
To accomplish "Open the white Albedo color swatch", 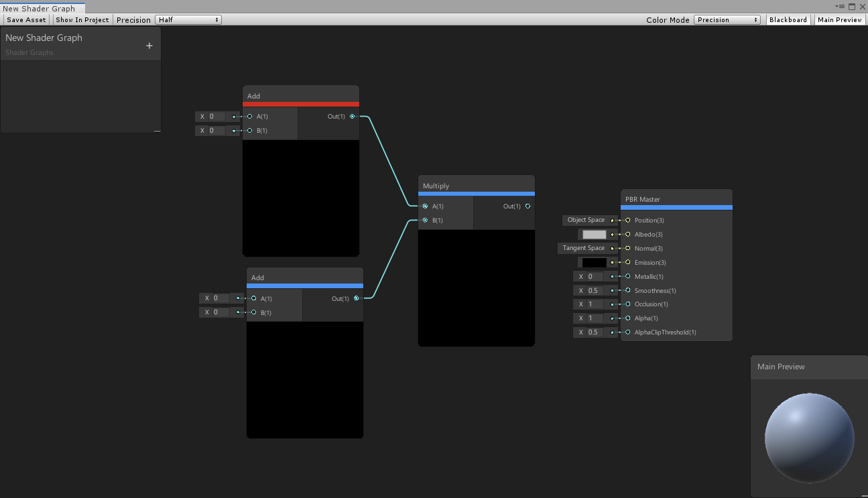I will pyautogui.click(x=593, y=234).
